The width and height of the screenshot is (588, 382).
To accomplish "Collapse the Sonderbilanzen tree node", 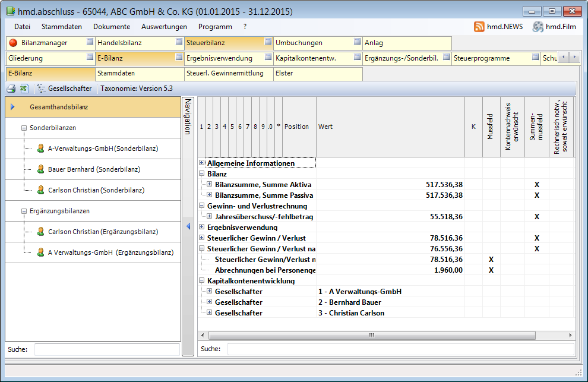I will 24,128.
